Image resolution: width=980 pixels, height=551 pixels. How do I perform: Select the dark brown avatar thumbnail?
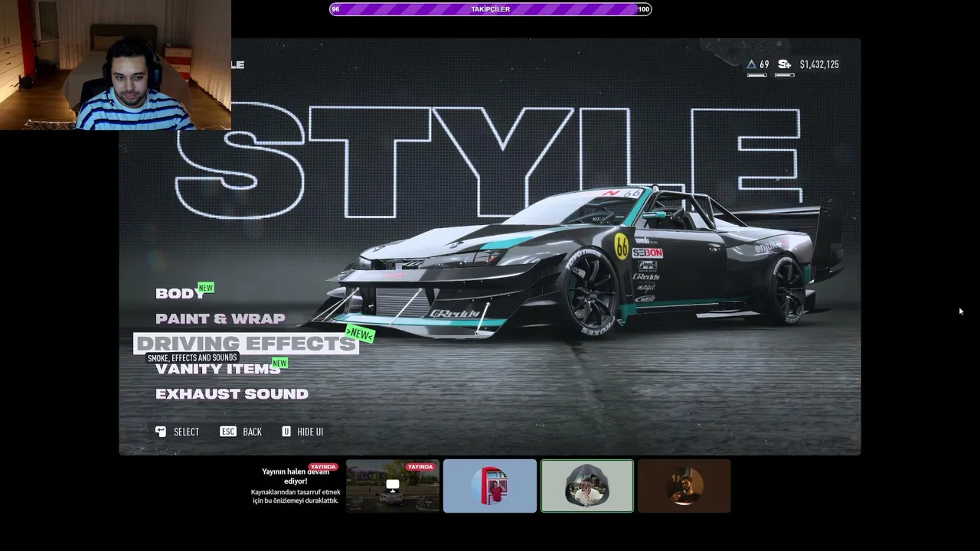tap(684, 486)
